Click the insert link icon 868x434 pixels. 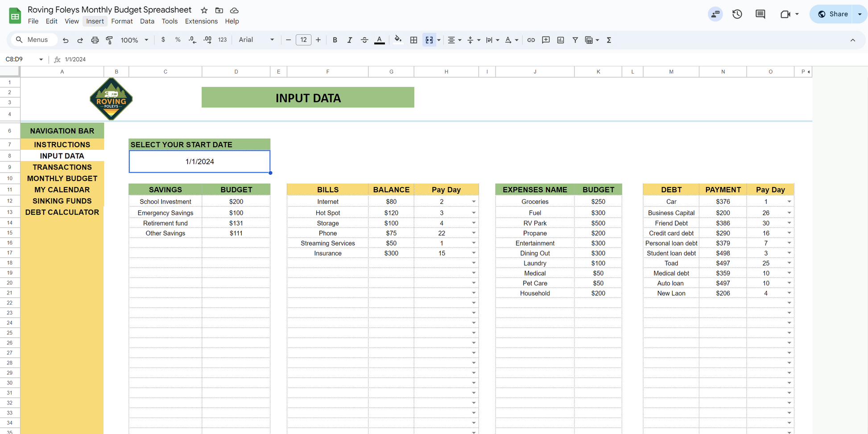[x=531, y=40]
